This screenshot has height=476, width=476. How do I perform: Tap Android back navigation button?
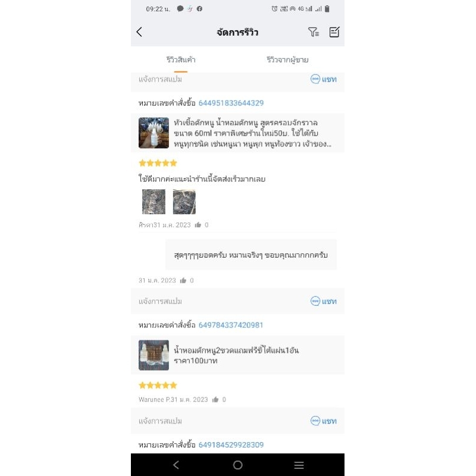click(x=176, y=465)
